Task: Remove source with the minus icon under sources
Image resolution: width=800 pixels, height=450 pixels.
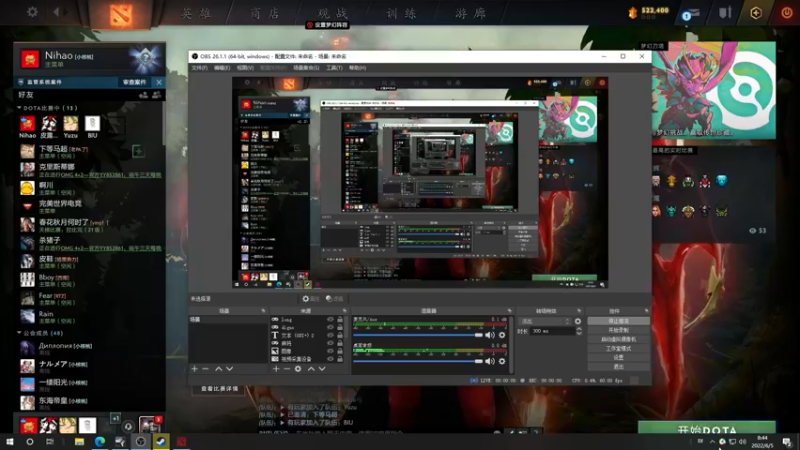Action: point(287,369)
